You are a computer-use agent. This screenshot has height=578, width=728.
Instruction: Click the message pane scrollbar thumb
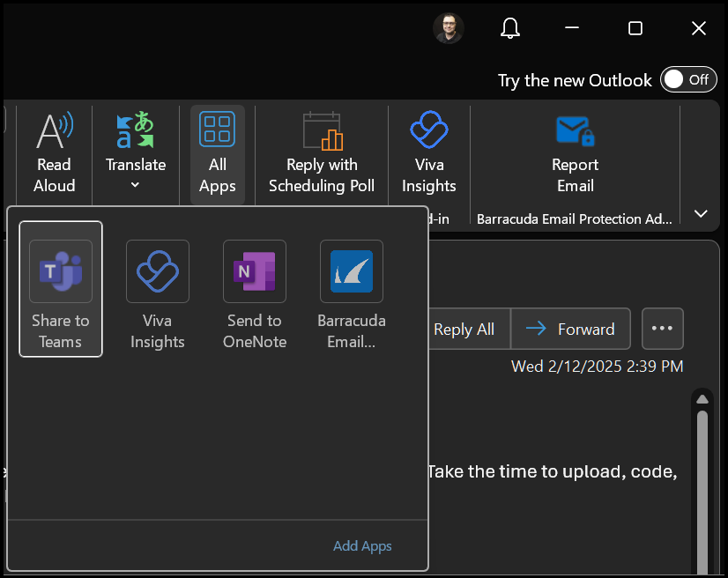[702, 493]
